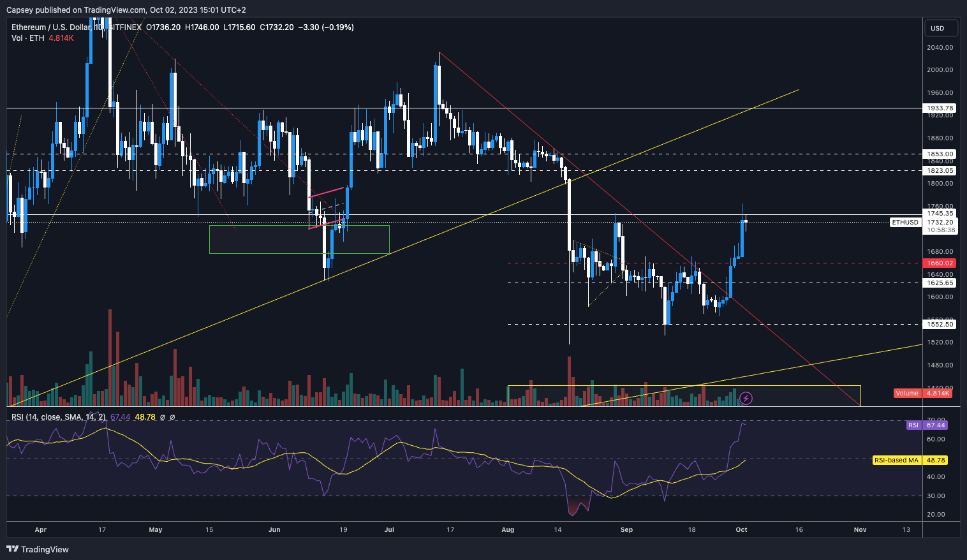Click the purple lightning bolt event icon
The width and height of the screenshot is (967, 560).
tap(746, 399)
